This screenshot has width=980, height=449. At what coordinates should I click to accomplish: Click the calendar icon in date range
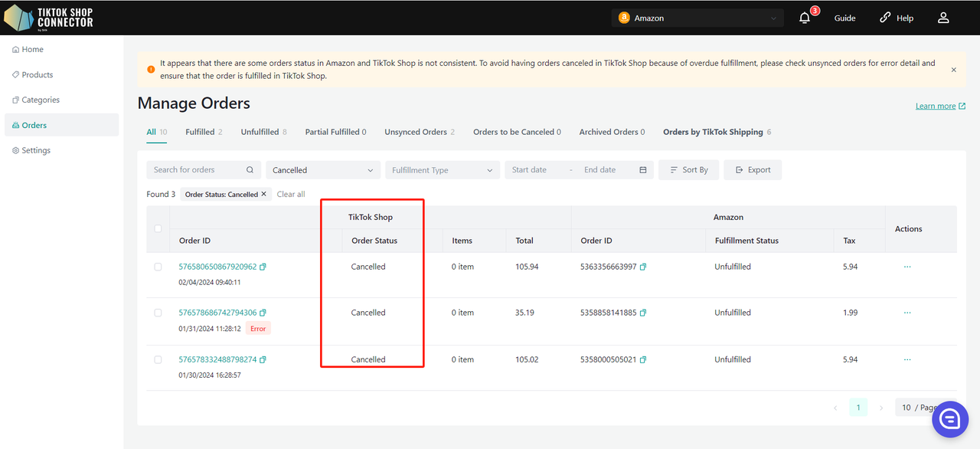click(x=643, y=170)
